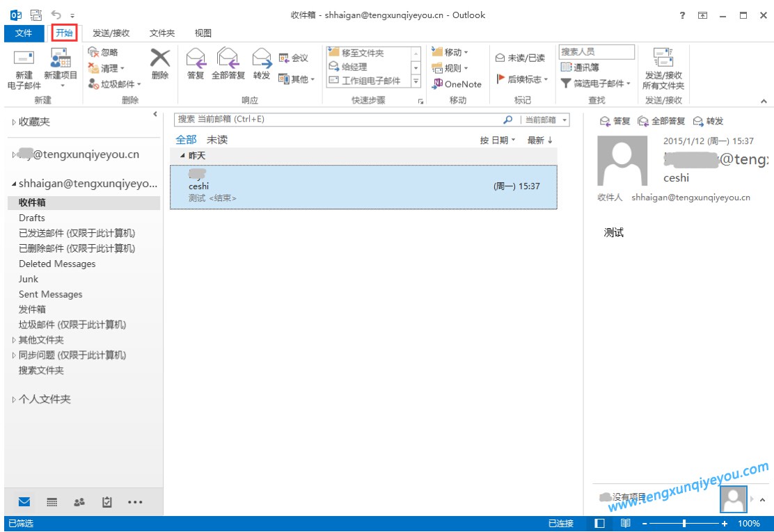This screenshot has height=532, width=774.
Task: Switch to the Home (开始) tab
Action: (64, 33)
